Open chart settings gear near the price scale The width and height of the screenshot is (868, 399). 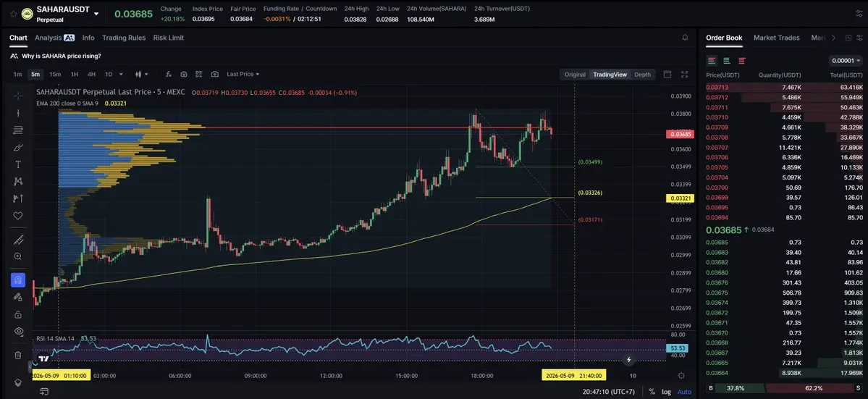point(681,376)
